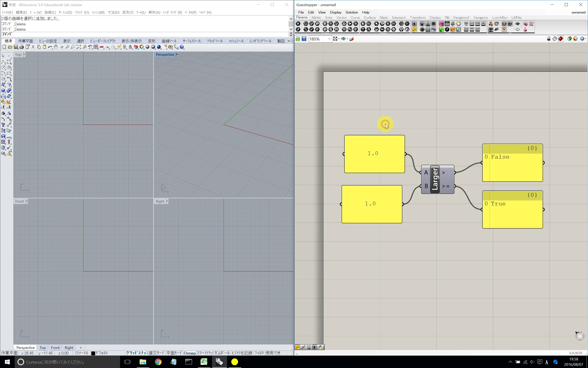The width and height of the screenshot is (588, 368).
Task: Open Right viewport title dropdown arrow
Action: pos(167,201)
